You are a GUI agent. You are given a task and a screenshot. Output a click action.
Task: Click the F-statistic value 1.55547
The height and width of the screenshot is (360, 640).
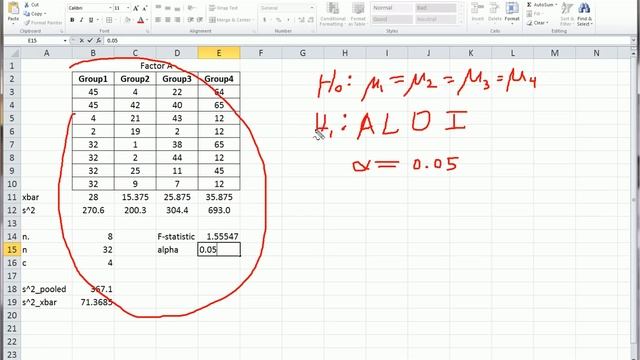click(x=219, y=236)
